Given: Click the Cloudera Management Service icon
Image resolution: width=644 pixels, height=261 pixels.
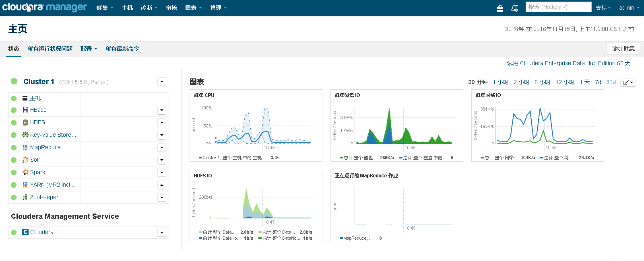Looking at the screenshot, I should (25, 232).
